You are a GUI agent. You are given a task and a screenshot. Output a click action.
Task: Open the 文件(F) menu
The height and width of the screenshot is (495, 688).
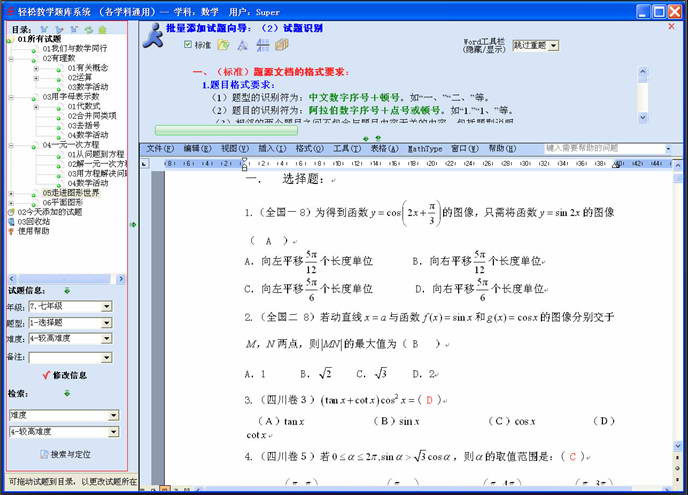(x=160, y=149)
